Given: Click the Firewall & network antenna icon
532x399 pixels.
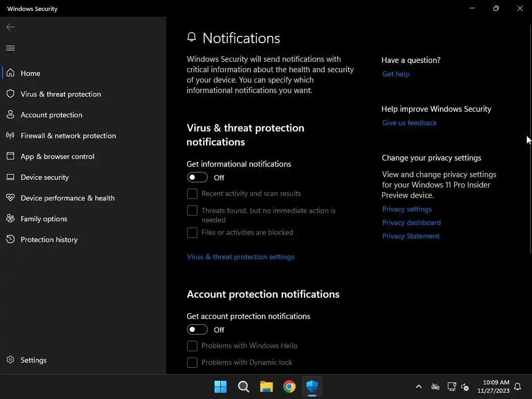Looking at the screenshot, I should point(10,136).
